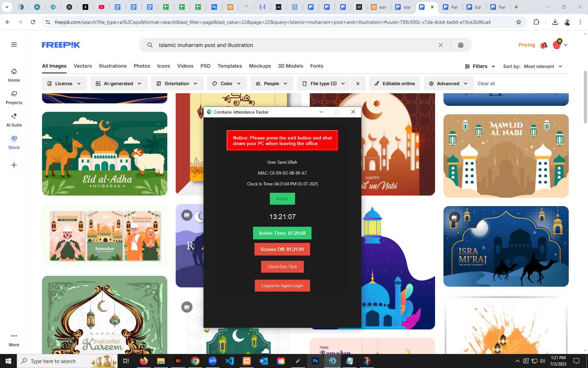
Task: Expand the File type (2) dropdown
Action: click(324, 83)
